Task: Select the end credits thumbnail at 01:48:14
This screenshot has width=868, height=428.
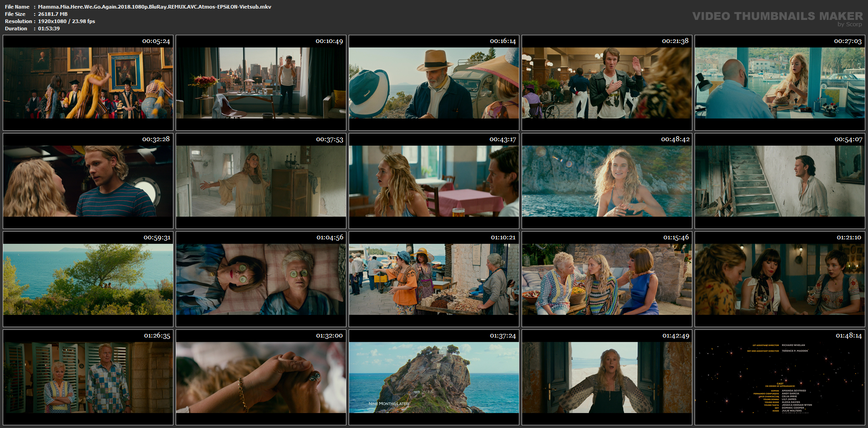Action: coord(780,377)
